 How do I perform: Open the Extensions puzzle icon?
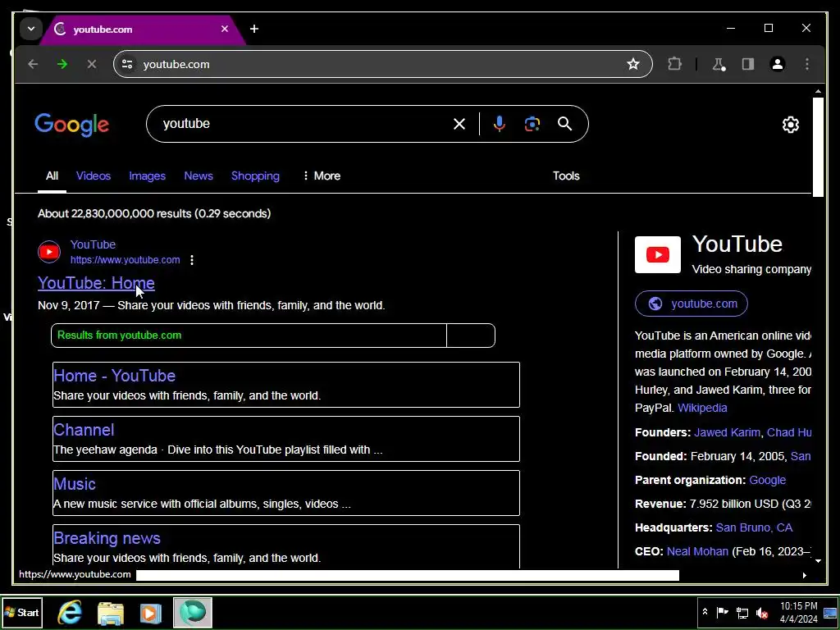[674, 64]
